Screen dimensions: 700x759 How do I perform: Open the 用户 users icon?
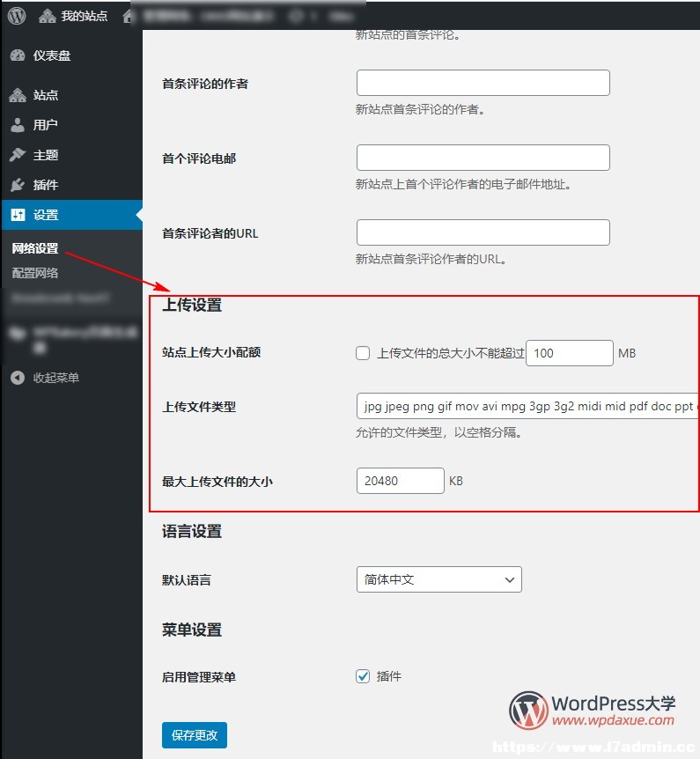18,125
